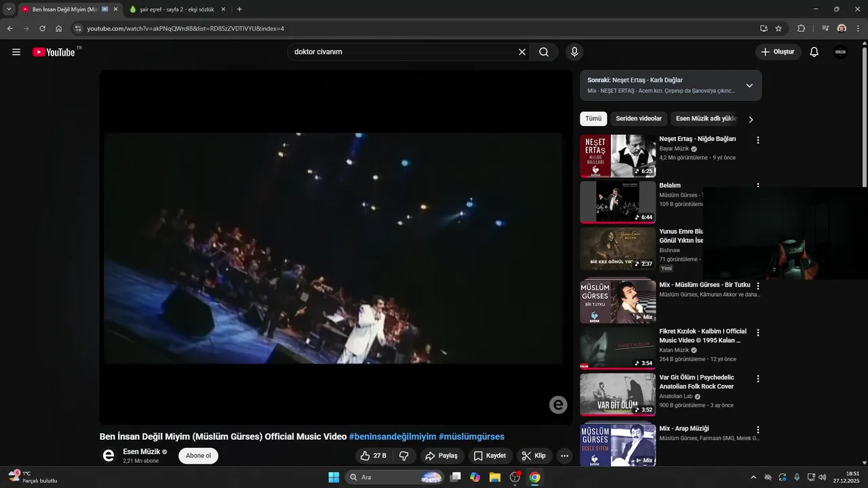Pause the video by clicking the player
Viewport: 868px width, 488px height.
point(336,247)
